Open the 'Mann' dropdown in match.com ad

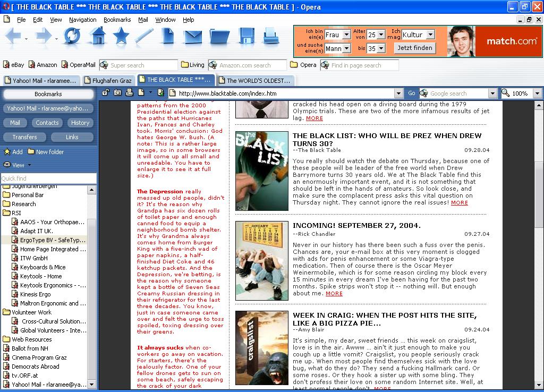[346, 48]
